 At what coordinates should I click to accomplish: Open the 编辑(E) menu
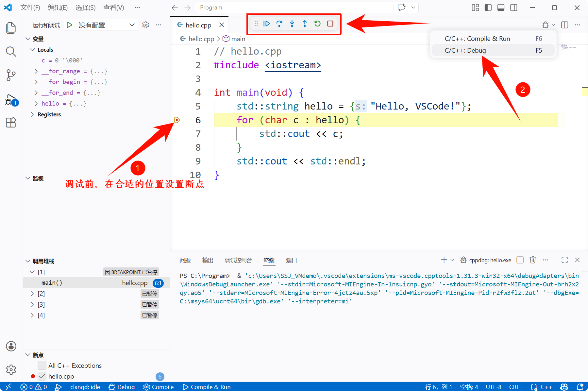[x=58, y=8]
